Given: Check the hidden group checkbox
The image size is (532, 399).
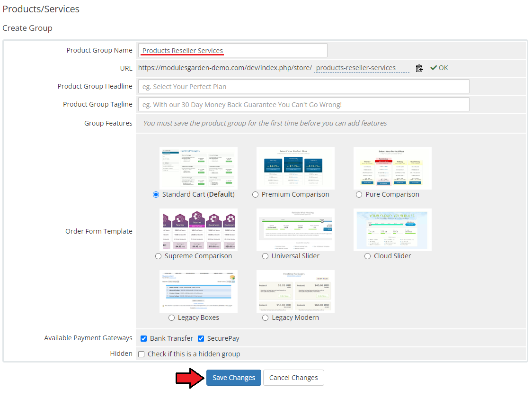Looking at the screenshot, I should tap(141, 354).
